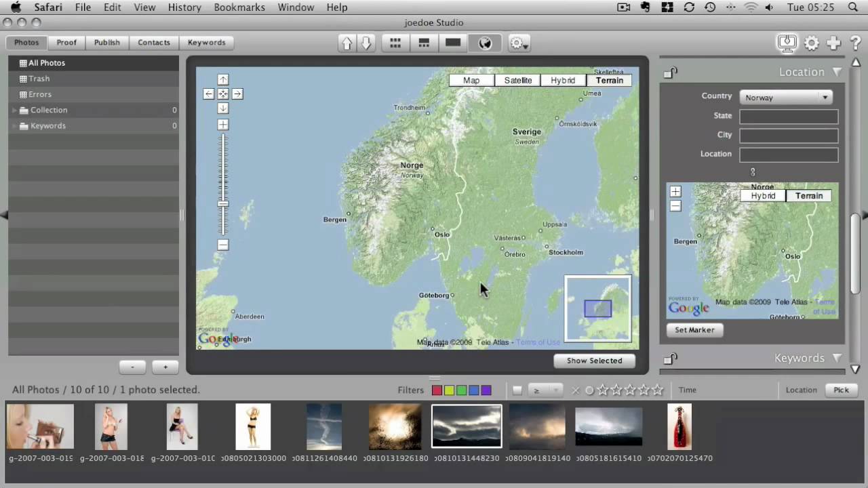The image size is (868, 488).
Task: Collapse the Location panel triangle
Action: [x=837, y=72]
